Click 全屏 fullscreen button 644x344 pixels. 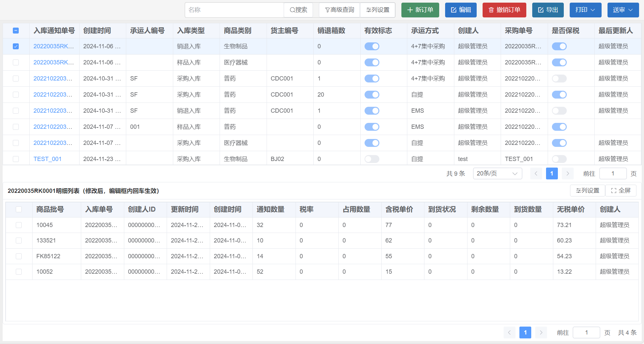(621, 191)
